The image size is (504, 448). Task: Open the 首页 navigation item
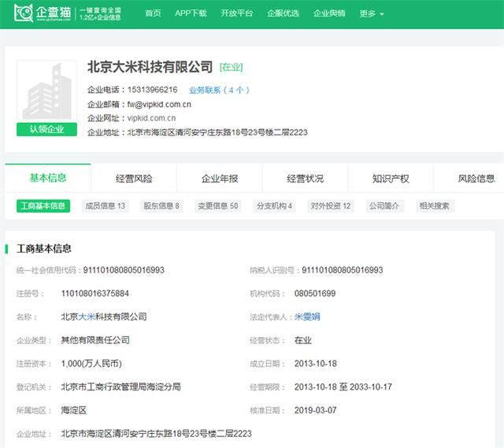(153, 13)
